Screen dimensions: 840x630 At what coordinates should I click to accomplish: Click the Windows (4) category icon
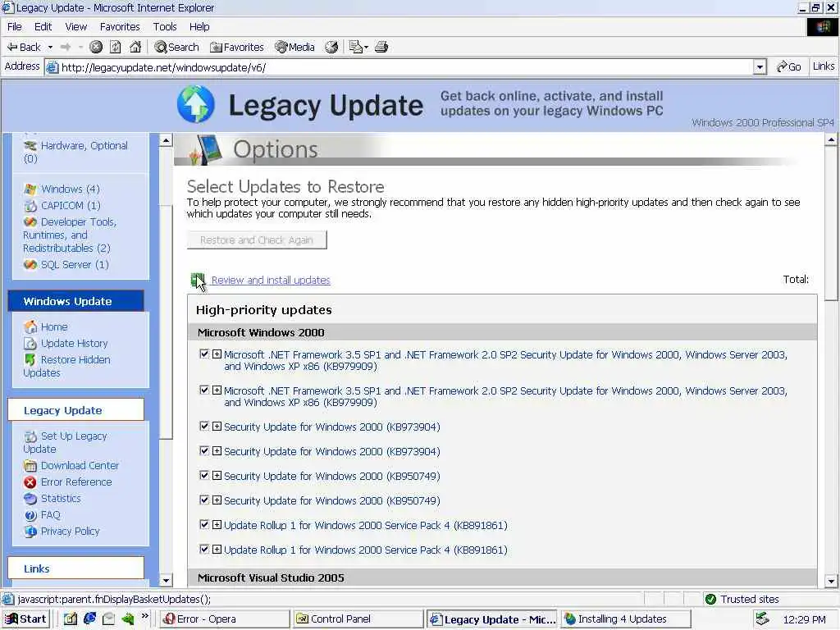coord(30,189)
